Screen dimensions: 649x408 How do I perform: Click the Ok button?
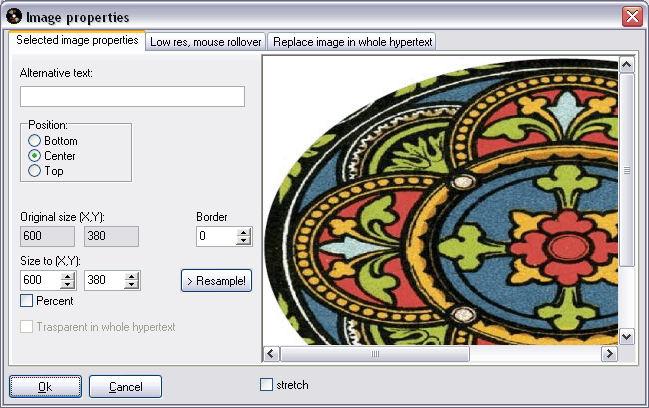pos(45,387)
